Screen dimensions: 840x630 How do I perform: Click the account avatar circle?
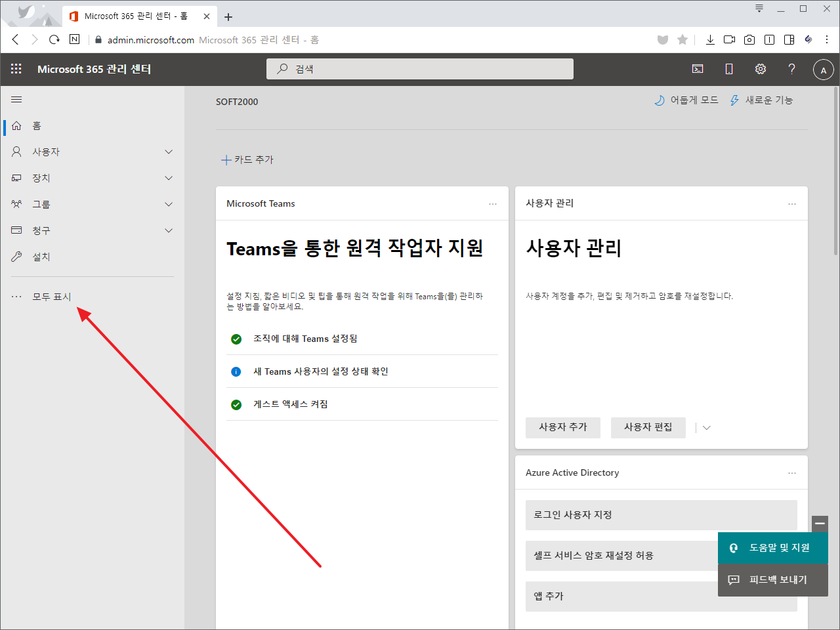click(x=823, y=70)
